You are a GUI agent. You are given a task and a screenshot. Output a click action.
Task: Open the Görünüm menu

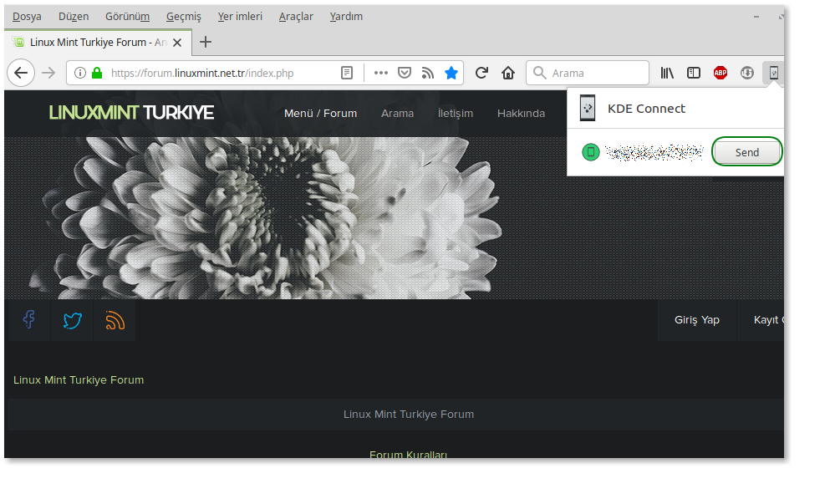(127, 17)
